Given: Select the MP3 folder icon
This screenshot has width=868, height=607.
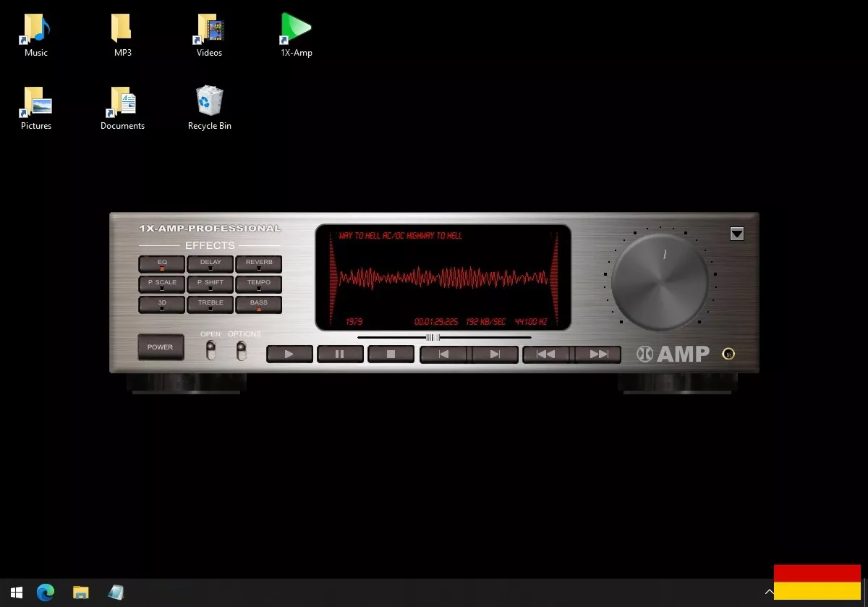Looking at the screenshot, I should pos(123,35).
